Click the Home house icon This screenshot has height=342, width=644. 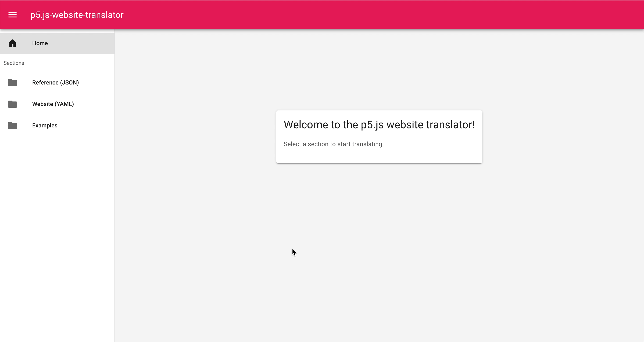coord(13,43)
